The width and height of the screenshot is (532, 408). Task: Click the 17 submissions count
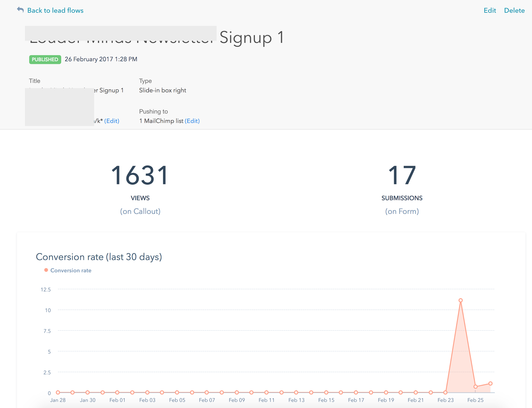coord(402,175)
